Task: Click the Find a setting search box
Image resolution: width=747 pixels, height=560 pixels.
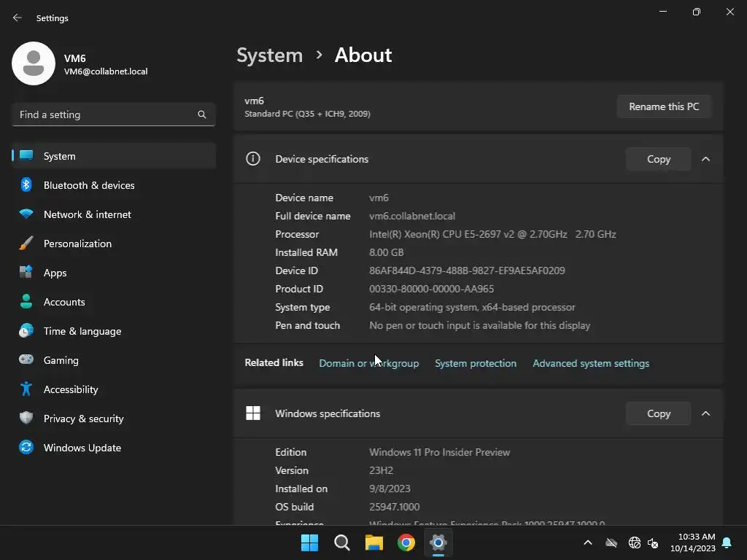Action: [x=114, y=114]
